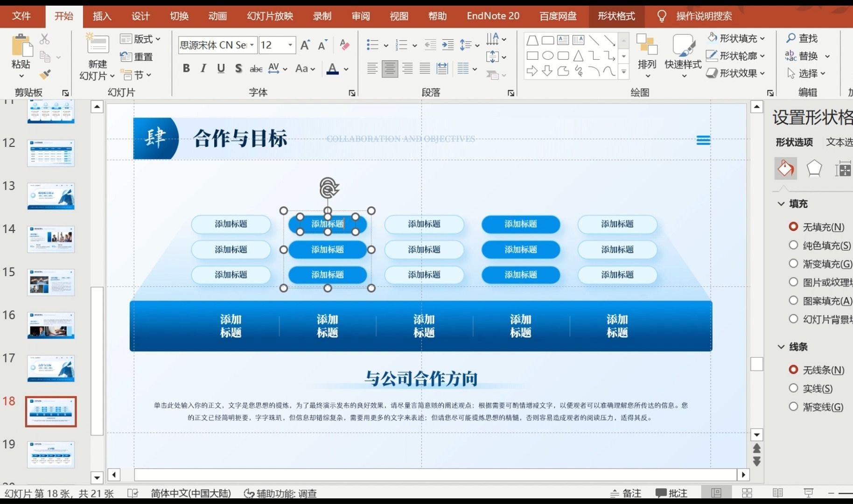
Task: Open the 文本选项 panel tab
Action: (x=839, y=143)
